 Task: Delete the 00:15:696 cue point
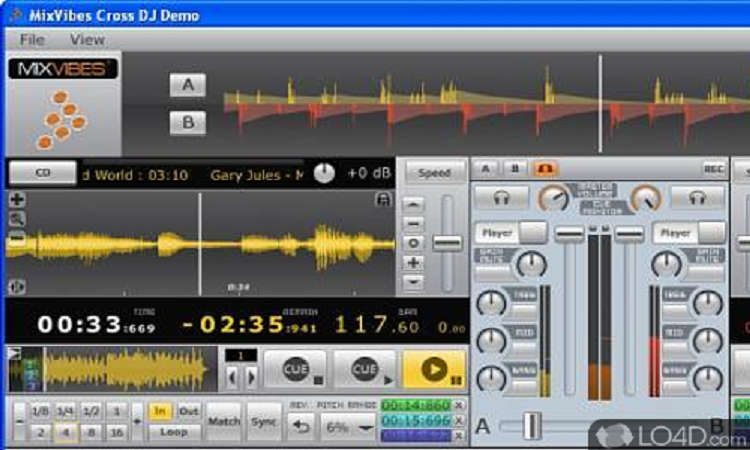(459, 420)
